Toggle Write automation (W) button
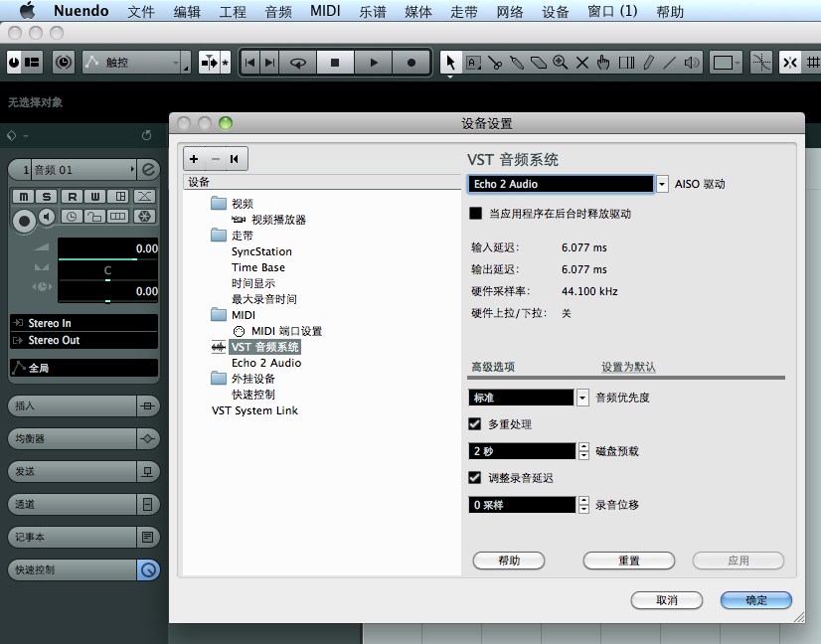 point(95,197)
